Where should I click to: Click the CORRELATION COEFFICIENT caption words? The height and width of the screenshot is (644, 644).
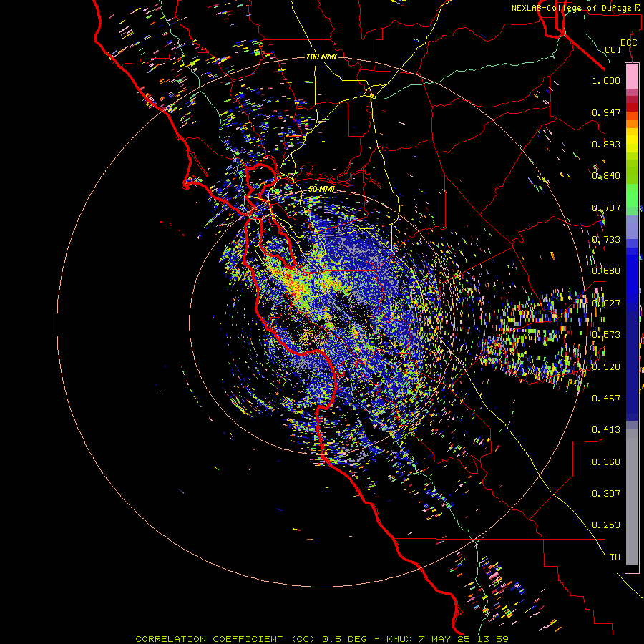209,639
